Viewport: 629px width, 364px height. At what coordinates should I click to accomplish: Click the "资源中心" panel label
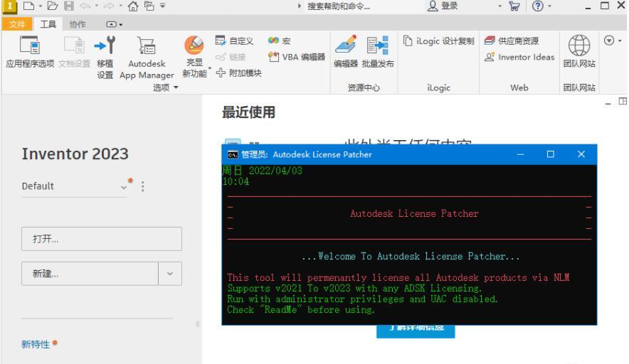point(364,87)
